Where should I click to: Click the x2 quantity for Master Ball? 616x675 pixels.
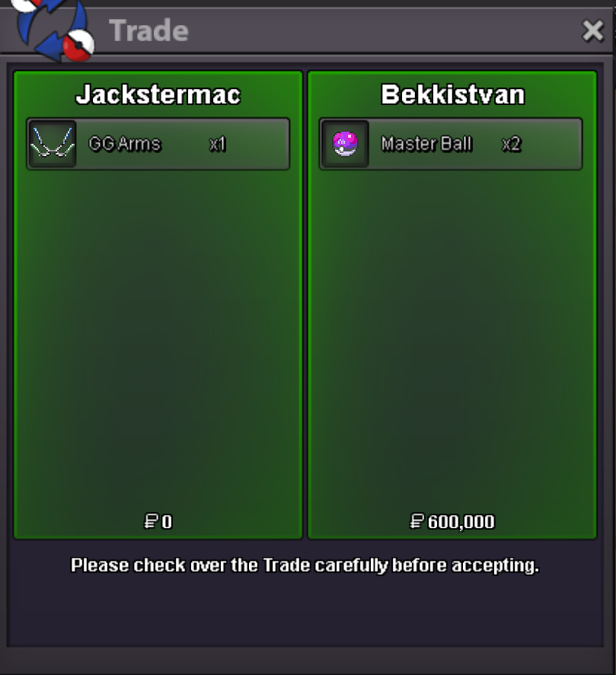[x=512, y=145]
